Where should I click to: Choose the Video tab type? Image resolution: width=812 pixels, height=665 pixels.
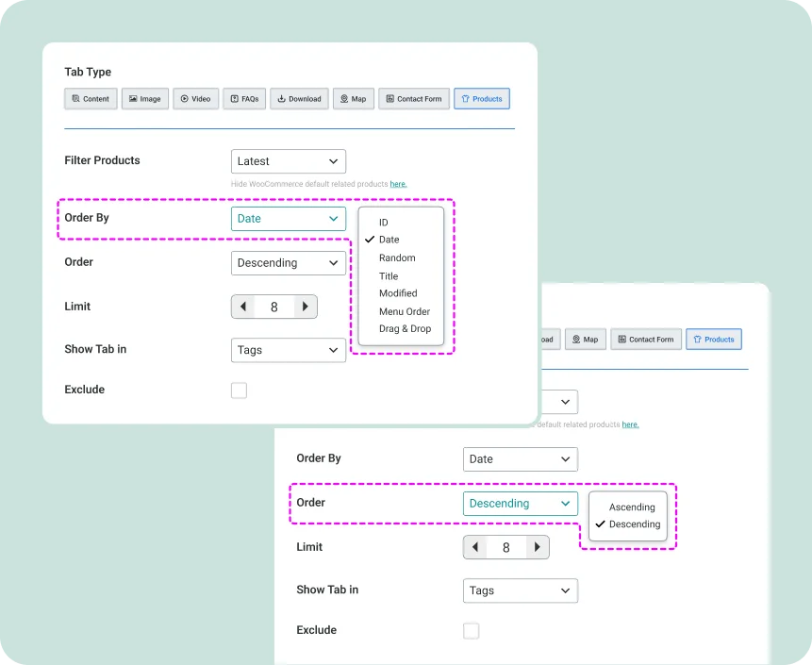(195, 99)
